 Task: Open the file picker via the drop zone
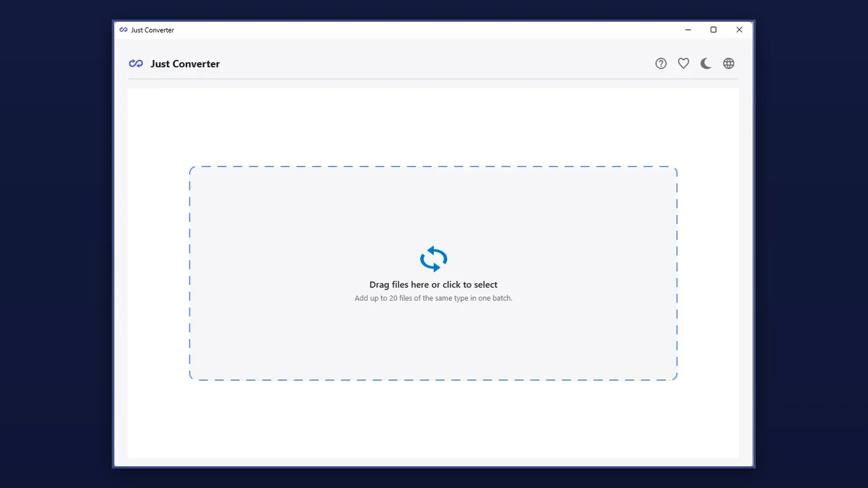(433, 273)
